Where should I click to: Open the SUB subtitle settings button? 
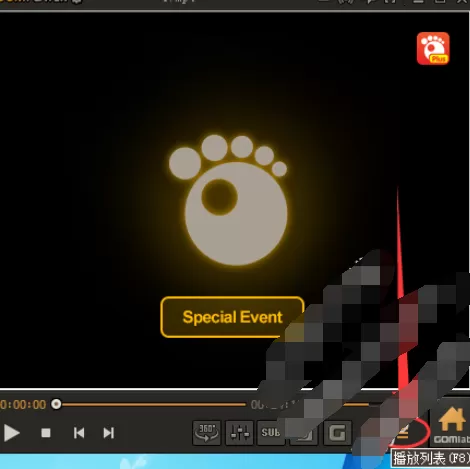pos(271,433)
